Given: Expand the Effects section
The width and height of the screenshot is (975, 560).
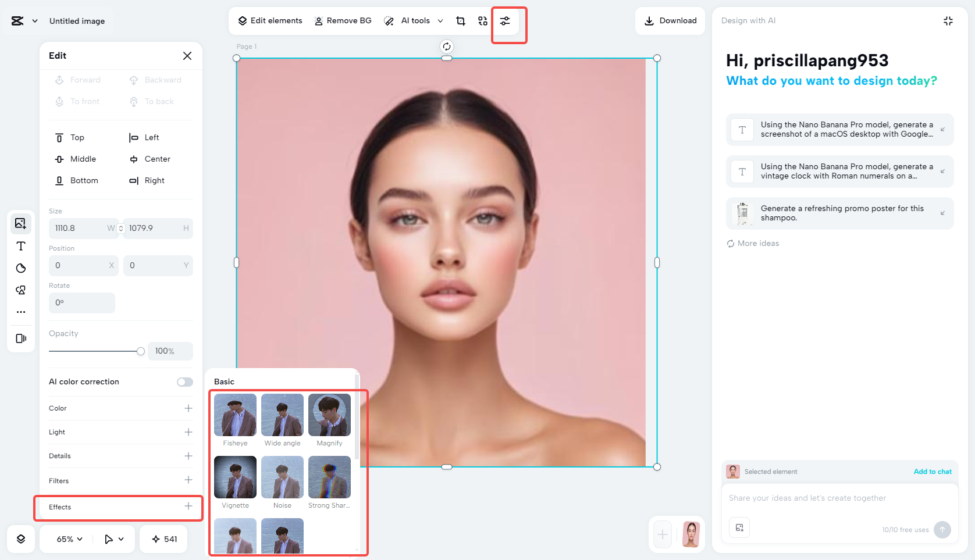Looking at the screenshot, I should pyautogui.click(x=188, y=507).
